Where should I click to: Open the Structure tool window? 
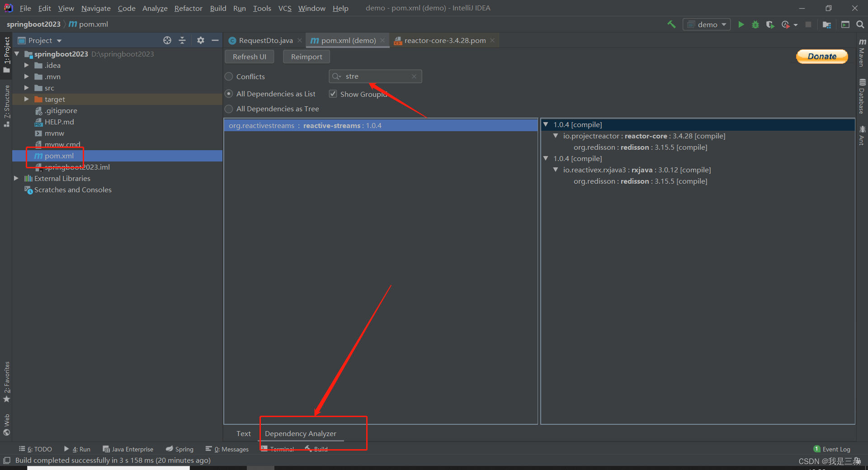[x=6, y=106]
